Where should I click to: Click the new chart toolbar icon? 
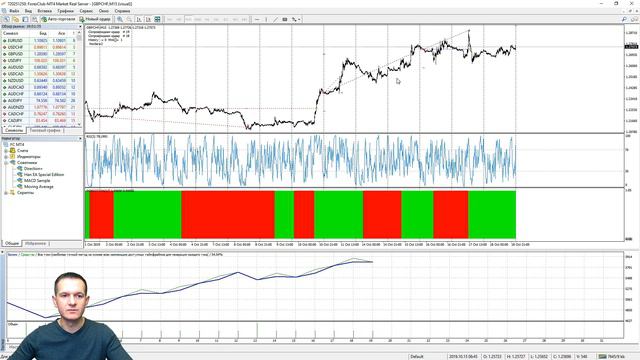point(7,19)
